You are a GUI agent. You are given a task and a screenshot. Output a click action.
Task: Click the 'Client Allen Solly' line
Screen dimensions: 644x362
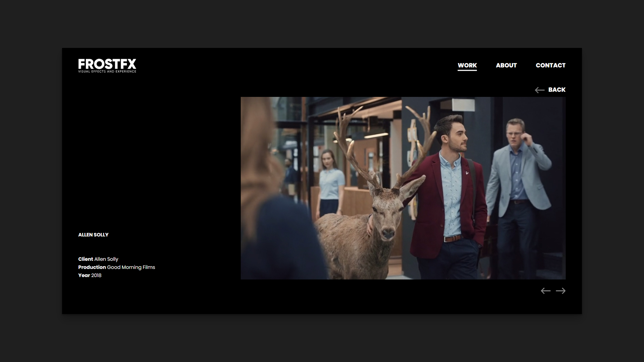[98, 259]
